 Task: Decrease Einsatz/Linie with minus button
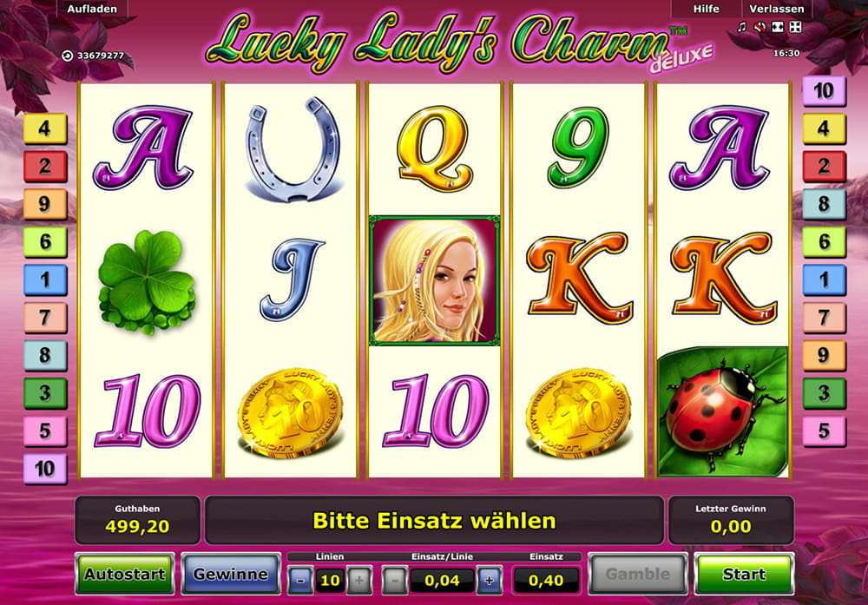[x=395, y=580]
